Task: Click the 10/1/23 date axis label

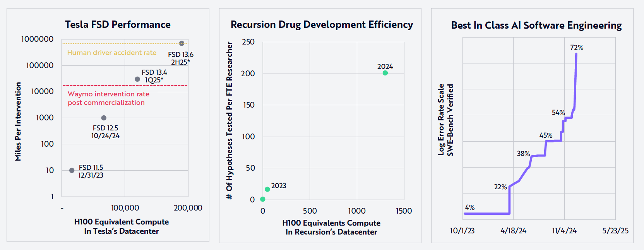Action: pyautogui.click(x=462, y=231)
